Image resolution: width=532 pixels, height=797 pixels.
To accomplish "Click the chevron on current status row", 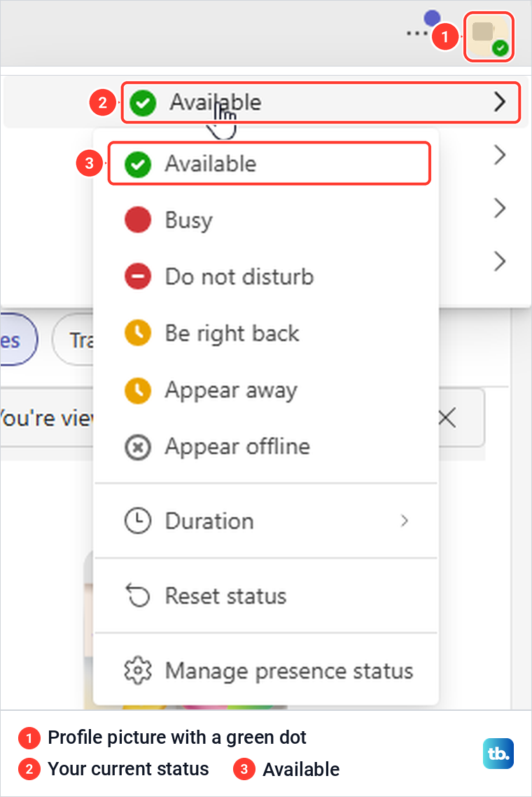I will [500, 102].
